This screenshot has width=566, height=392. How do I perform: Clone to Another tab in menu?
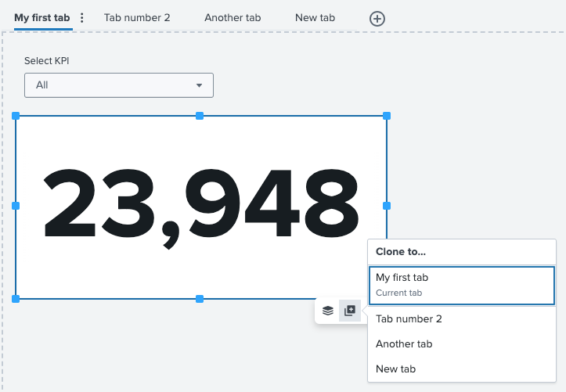tap(462, 343)
